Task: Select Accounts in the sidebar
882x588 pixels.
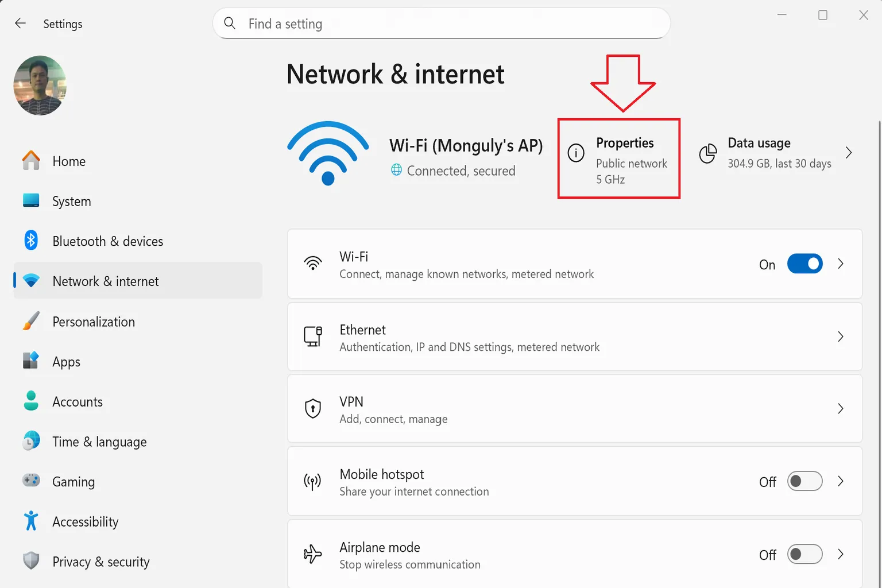Action: 138,402
